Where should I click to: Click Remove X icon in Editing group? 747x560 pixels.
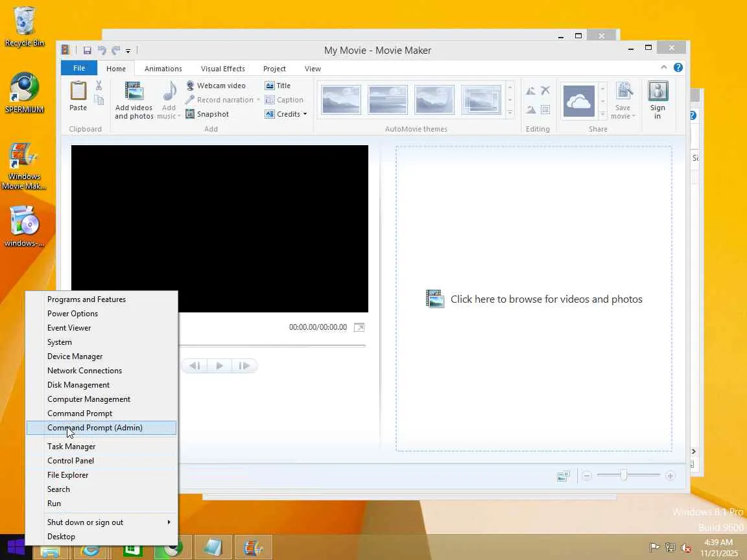click(545, 91)
